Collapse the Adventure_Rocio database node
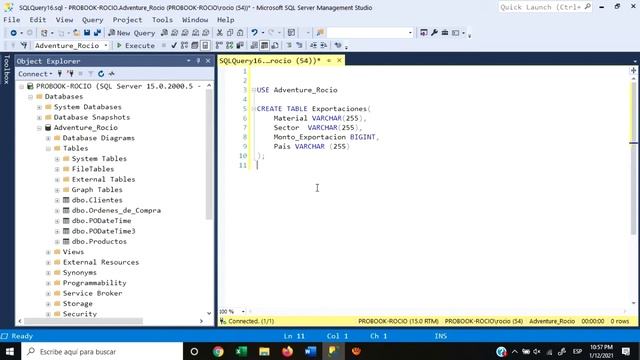 point(39,128)
